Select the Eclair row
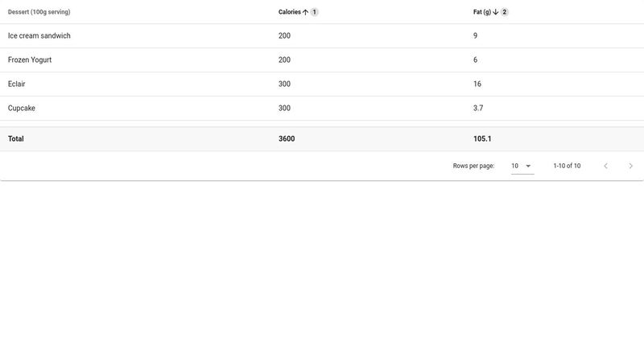 coord(322,84)
